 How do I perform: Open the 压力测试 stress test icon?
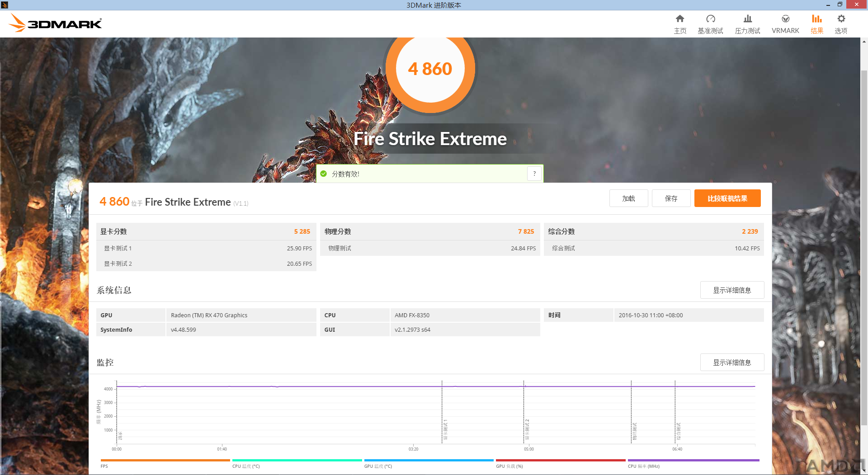click(747, 19)
